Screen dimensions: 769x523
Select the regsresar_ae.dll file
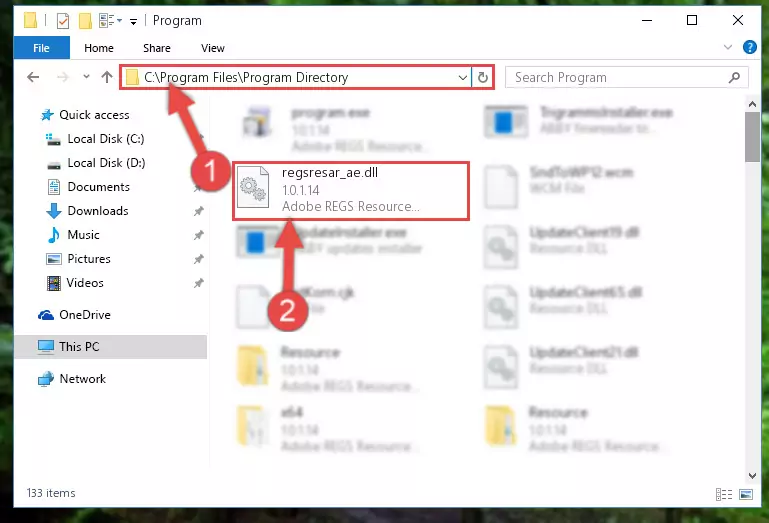[x=351, y=191]
